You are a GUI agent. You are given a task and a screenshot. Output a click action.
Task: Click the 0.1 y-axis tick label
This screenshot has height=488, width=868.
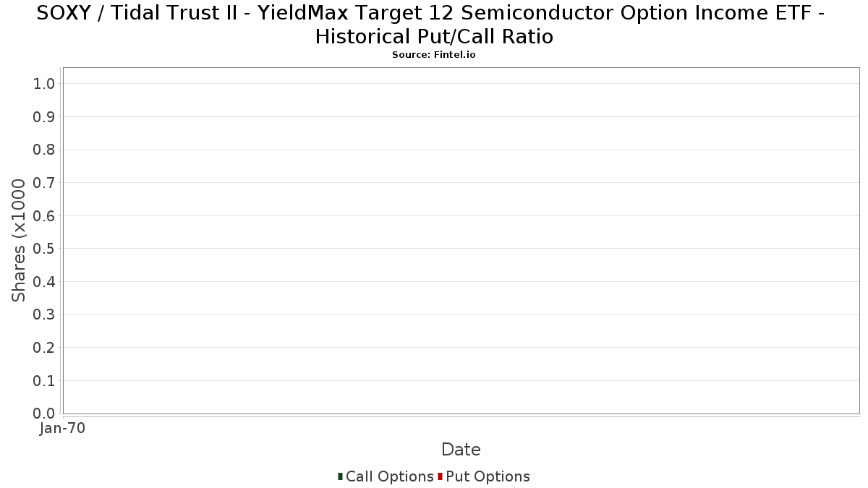[44, 380]
